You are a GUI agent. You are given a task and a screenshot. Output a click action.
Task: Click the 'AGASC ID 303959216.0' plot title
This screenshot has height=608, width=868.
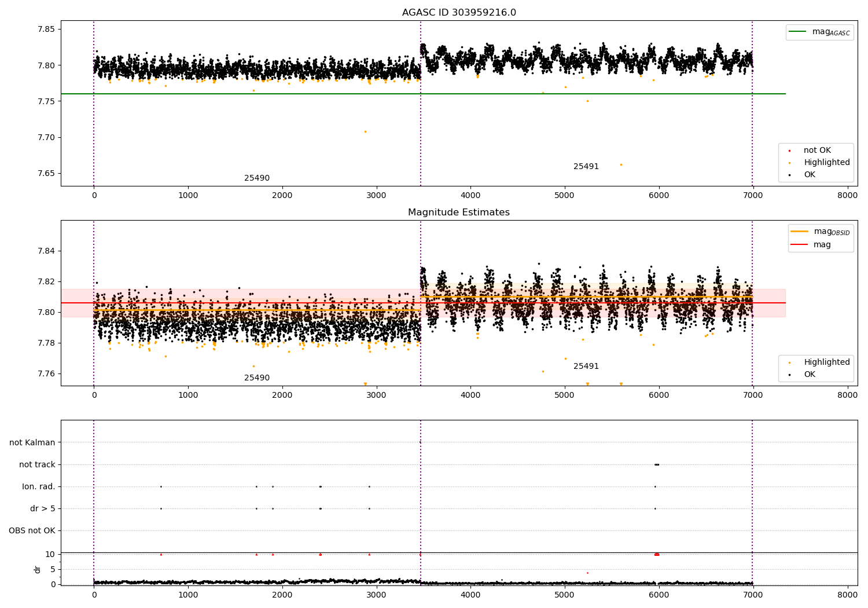pos(459,13)
